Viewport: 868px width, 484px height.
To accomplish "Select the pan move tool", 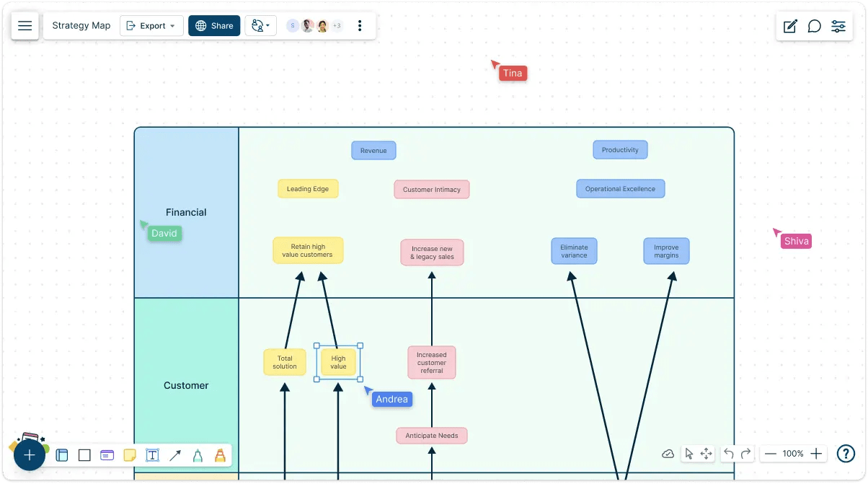I will [x=707, y=454].
